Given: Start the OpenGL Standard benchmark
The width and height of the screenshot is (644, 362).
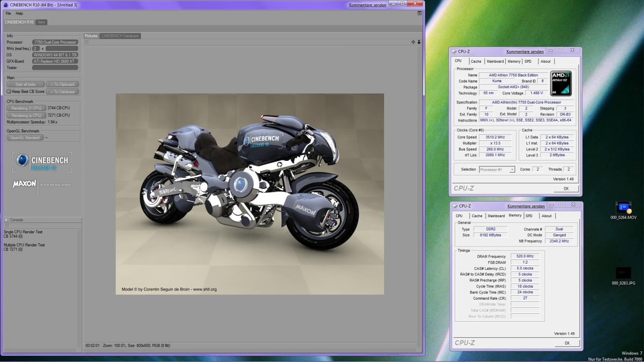Looking at the screenshot, I should pos(25,138).
